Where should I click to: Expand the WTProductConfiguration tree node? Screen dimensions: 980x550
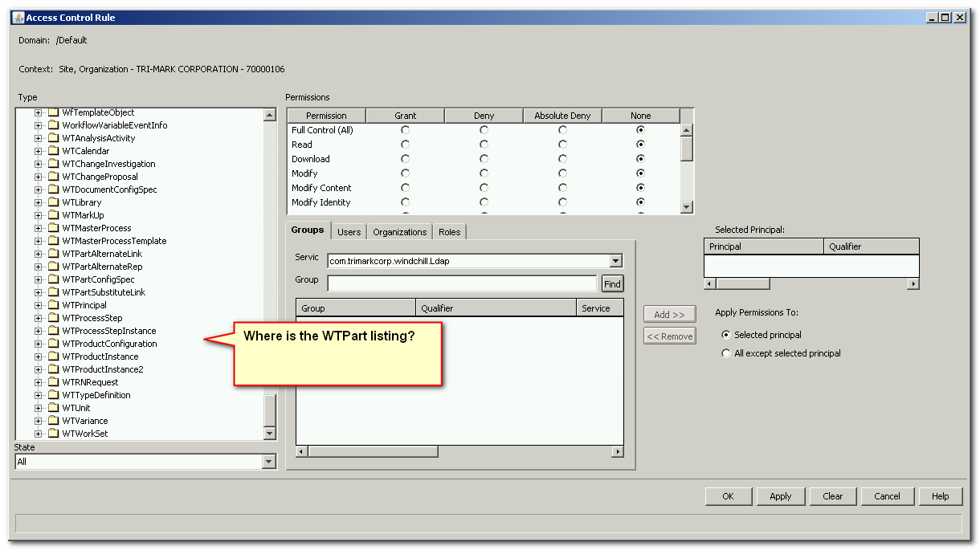click(x=38, y=344)
